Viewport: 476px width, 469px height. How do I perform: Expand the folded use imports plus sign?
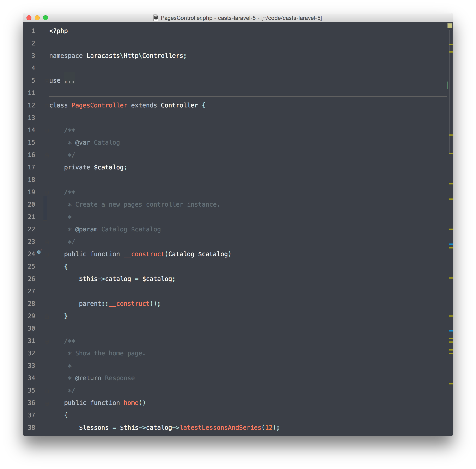coord(47,81)
